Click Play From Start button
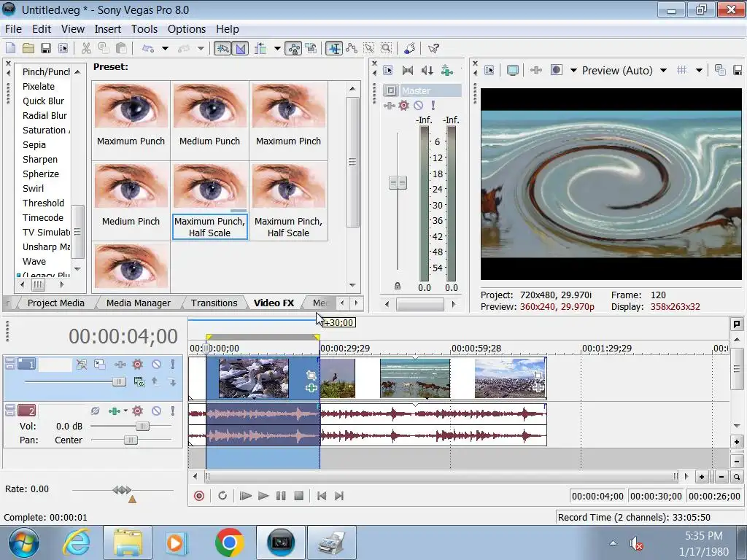747x560 pixels. click(x=245, y=496)
